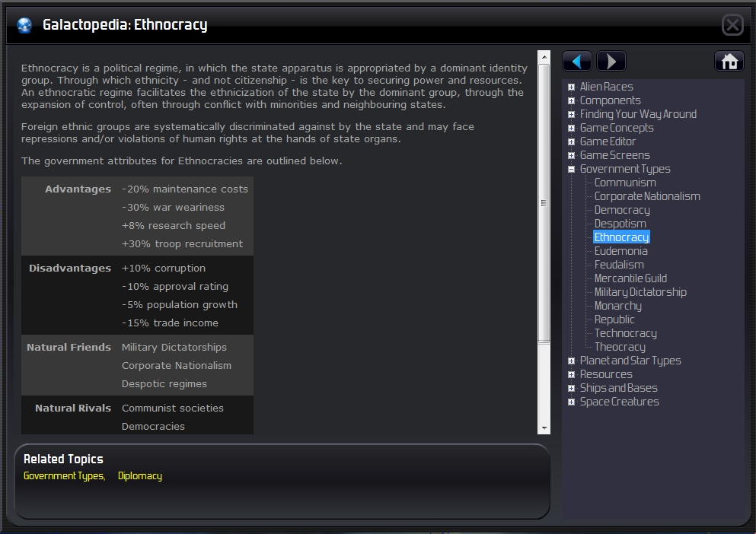This screenshot has width=756, height=534.
Task: Open the Monarchy article
Action: pos(617,306)
